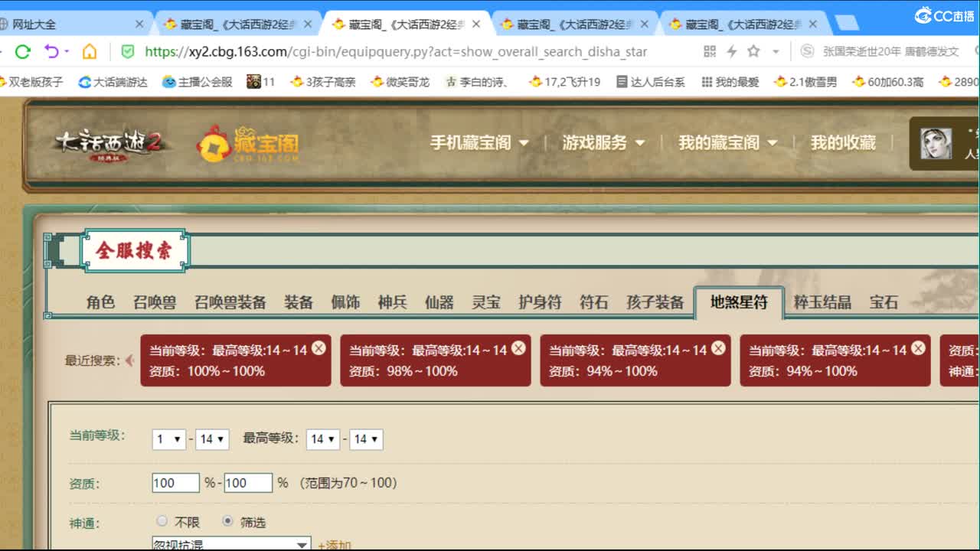The image size is (980, 551).
Task: Switch to the 装备 search tab
Action: click(299, 302)
